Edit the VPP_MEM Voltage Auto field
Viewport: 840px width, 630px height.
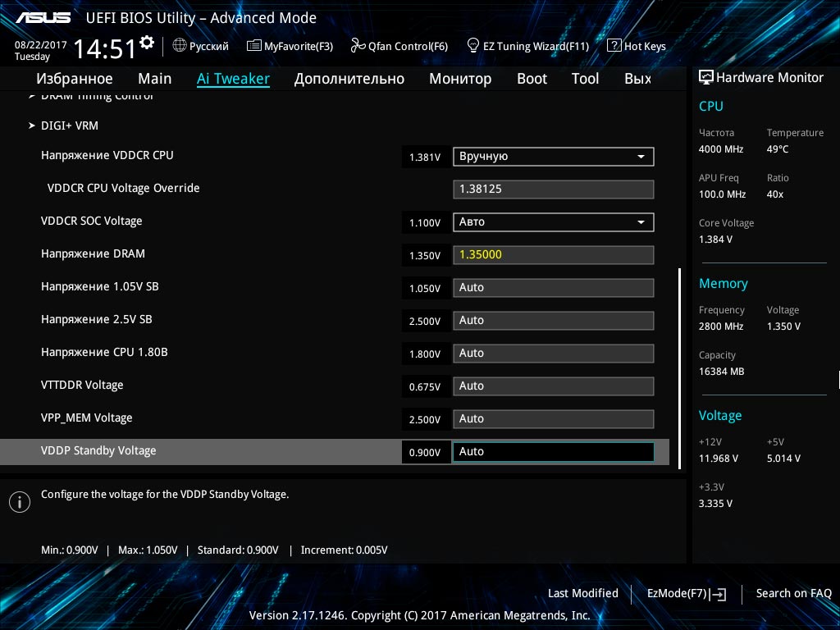[554, 419]
